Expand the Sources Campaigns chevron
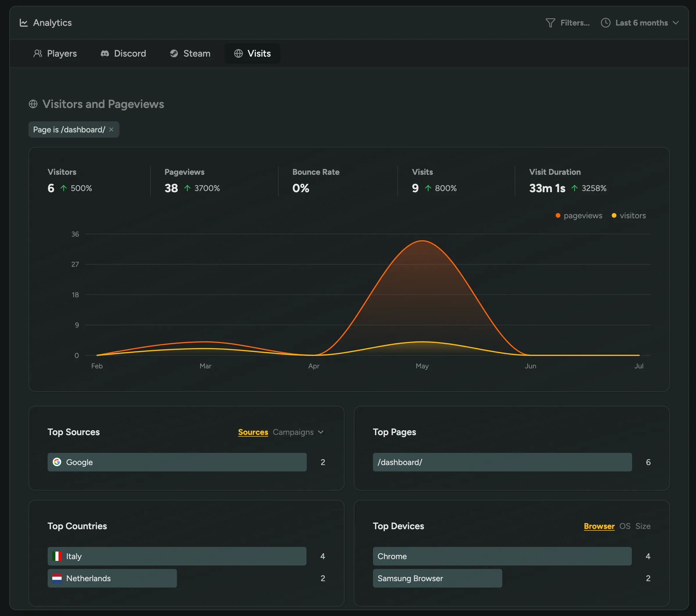This screenshot has height=616, width=696. (x=320, y=432)
